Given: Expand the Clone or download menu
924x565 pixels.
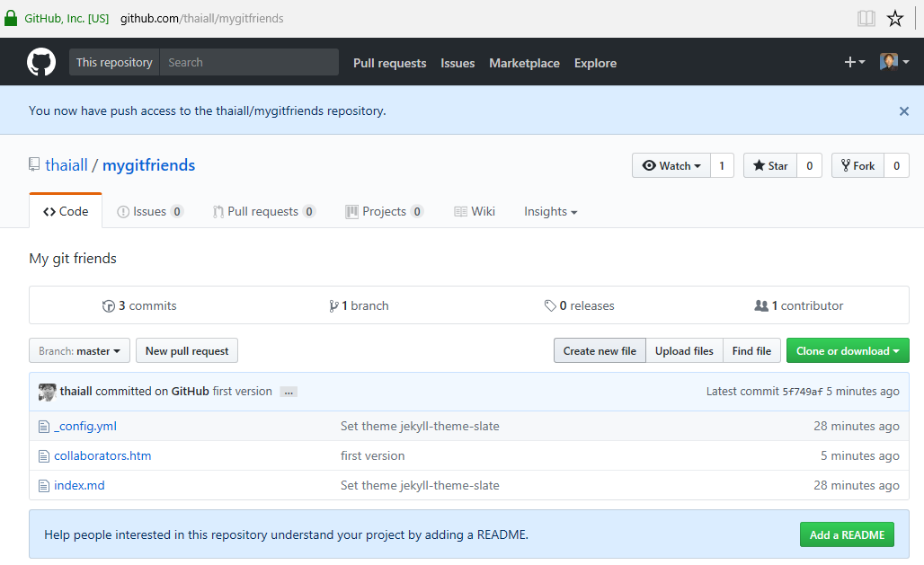Looking at the screenshot, I should click(x=848, y=351).
